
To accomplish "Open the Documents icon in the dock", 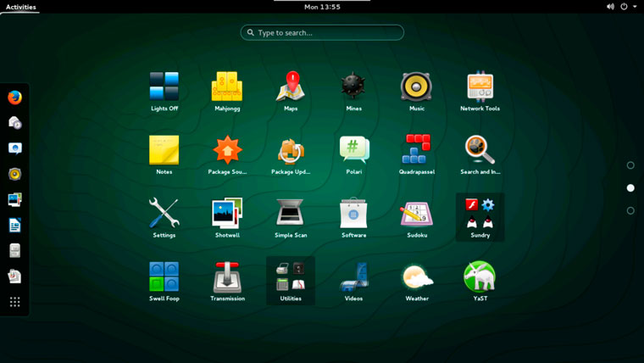I will [x=14, y=276].
